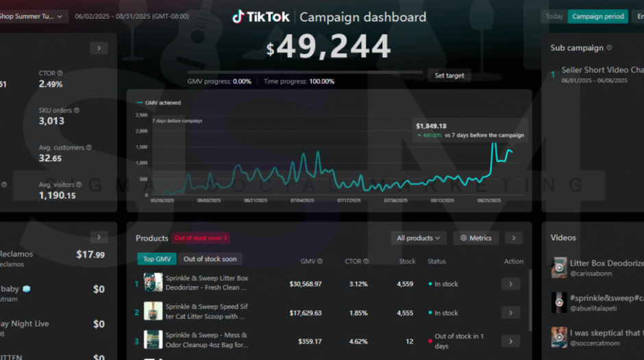This screenshot has height=360, width=644.
Task: Select the Today time range tab
Action: click(554, 16)
